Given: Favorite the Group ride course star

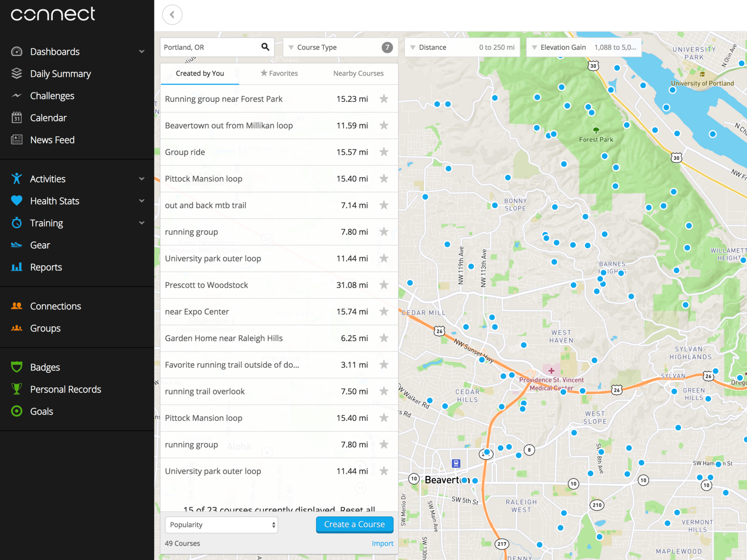Looking at the screenshot, I should pyautogui.click(x=384, y=152).
